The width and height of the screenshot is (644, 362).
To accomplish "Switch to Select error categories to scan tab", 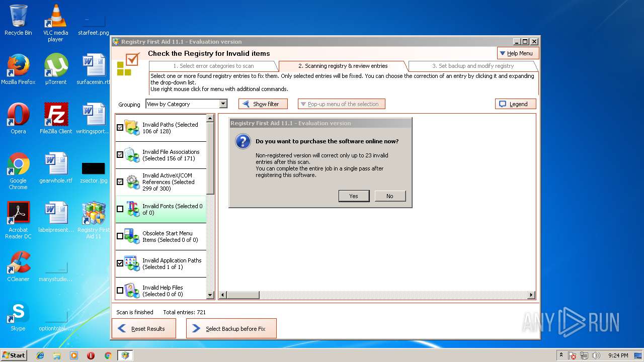I will click(x=213, y=66).
